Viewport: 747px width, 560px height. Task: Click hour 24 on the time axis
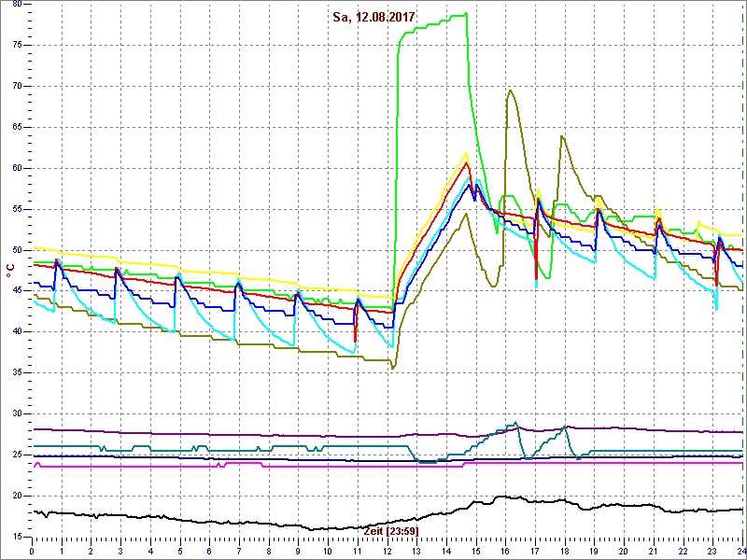(x=741, y=551)
